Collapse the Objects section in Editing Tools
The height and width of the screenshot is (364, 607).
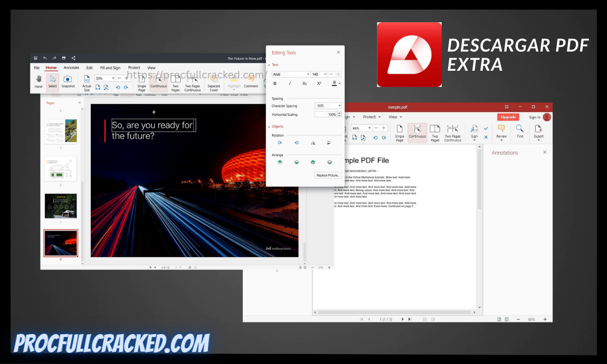pyautogui.click(x=269, y=126)
